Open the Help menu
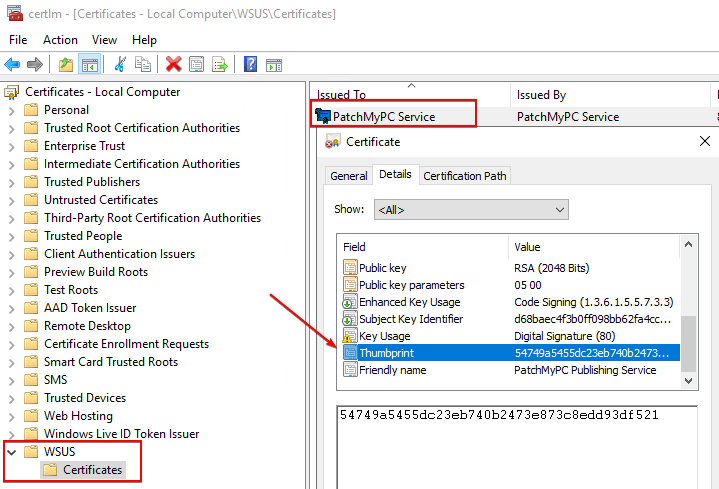Image resolution: width=719 pixels, height=489 pixels. 144,40
